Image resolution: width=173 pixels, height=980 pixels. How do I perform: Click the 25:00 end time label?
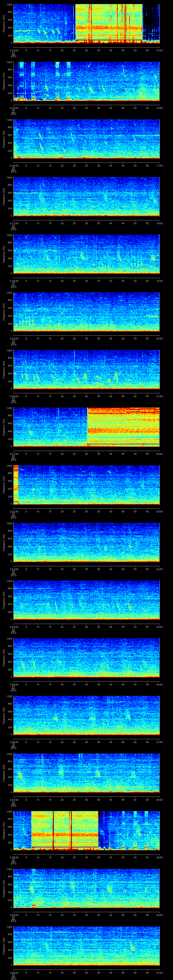point(159,627)
